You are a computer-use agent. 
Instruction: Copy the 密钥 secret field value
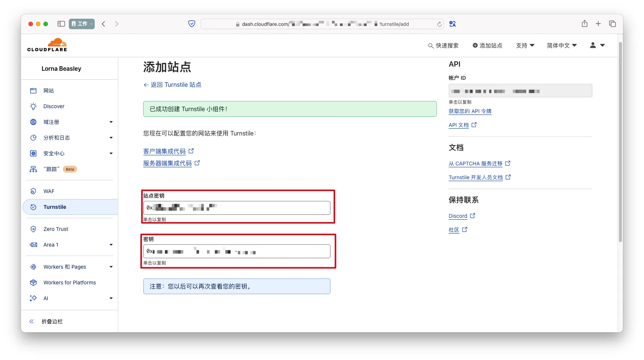(237, 251)
